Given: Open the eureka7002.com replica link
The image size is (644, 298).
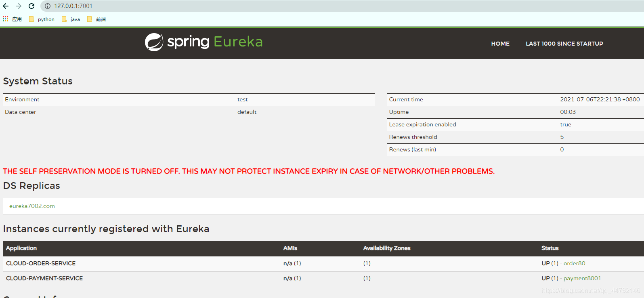Looking at the screenshot, I should point(32,206).
